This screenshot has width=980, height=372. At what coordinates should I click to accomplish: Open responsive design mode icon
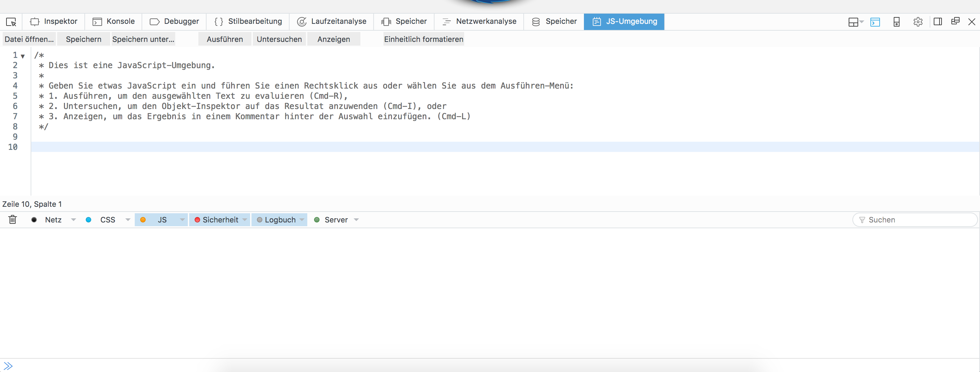click(896, 22)
